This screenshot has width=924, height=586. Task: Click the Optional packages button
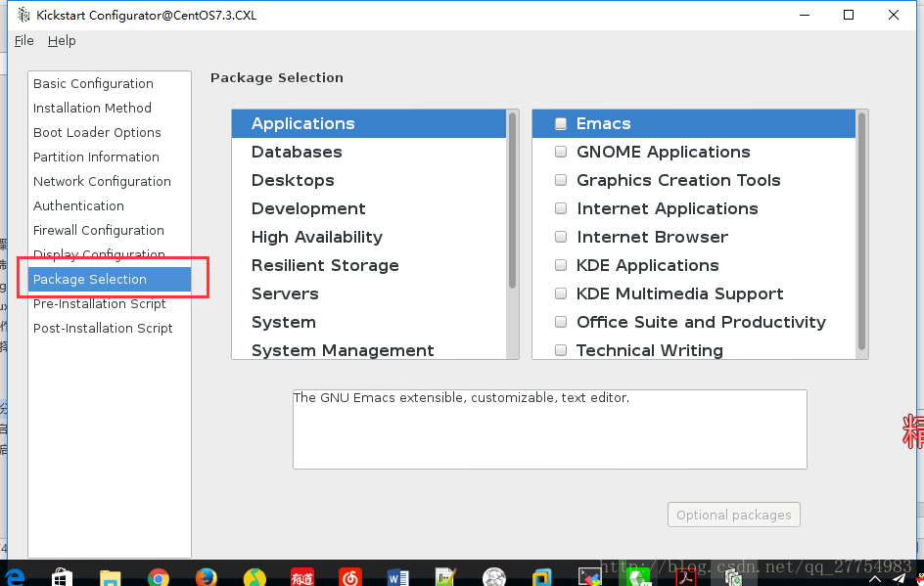pyautogui.click(x=733, y=515)
